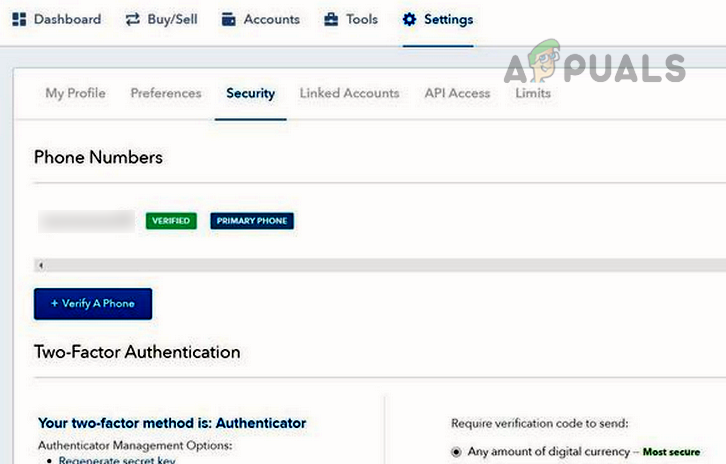Click the PRIMARY PHONE badge
Image resolution: width=726 pixels, height=464 pixels.
coord(252,221)
